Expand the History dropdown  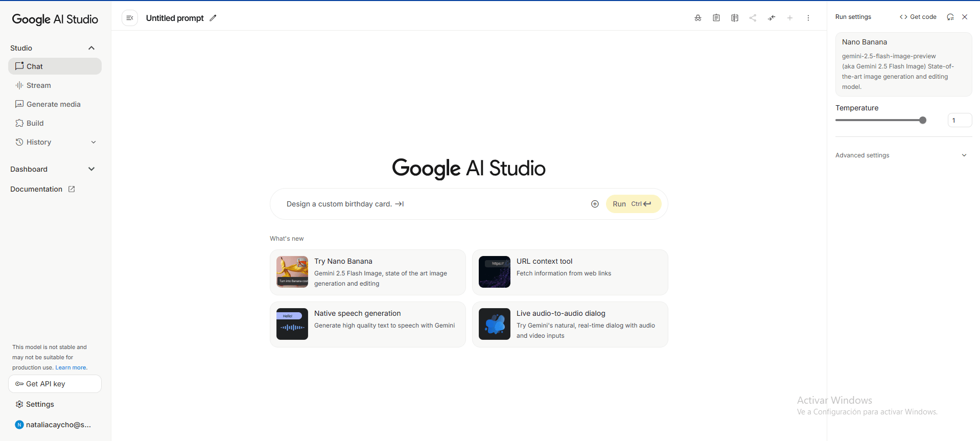(94, 142)
